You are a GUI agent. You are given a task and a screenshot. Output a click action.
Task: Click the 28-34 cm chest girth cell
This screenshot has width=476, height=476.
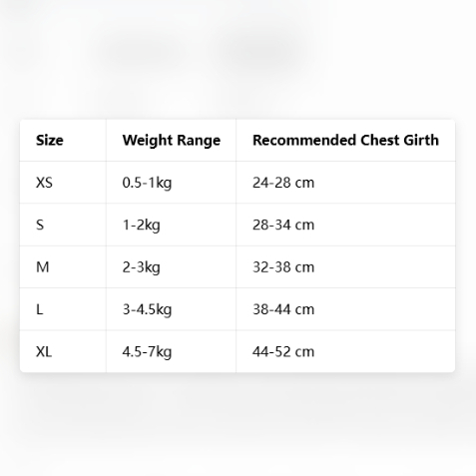(345, 225)
